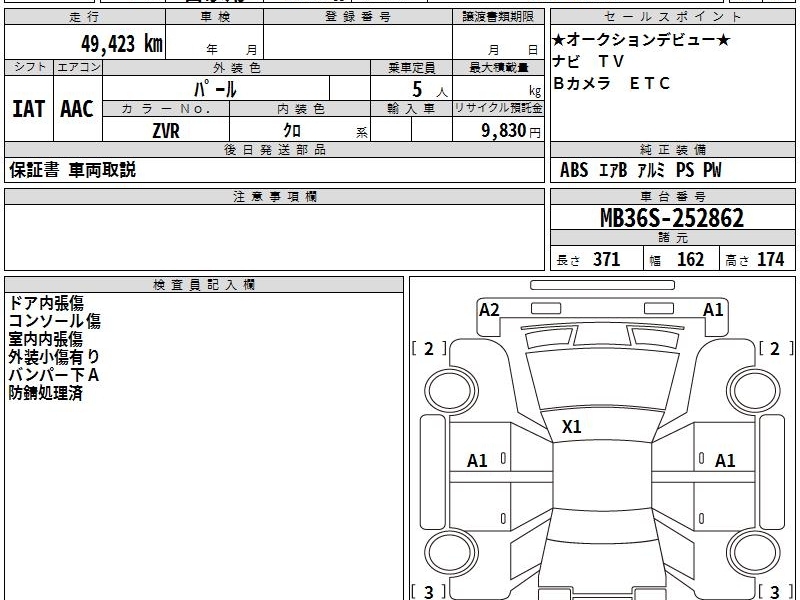Viewport: 800px width, 600px height.
Task: Click color number ZVR
Action: click(166, 131)
